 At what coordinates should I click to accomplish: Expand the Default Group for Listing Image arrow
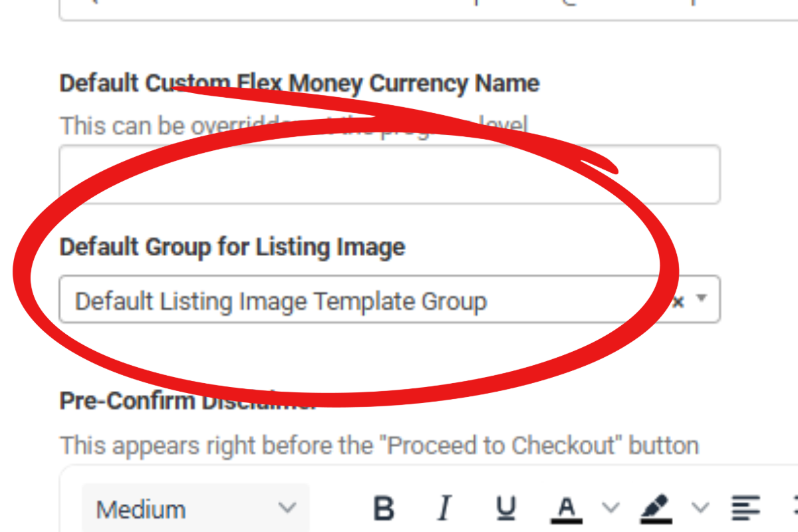pos(700,300)
